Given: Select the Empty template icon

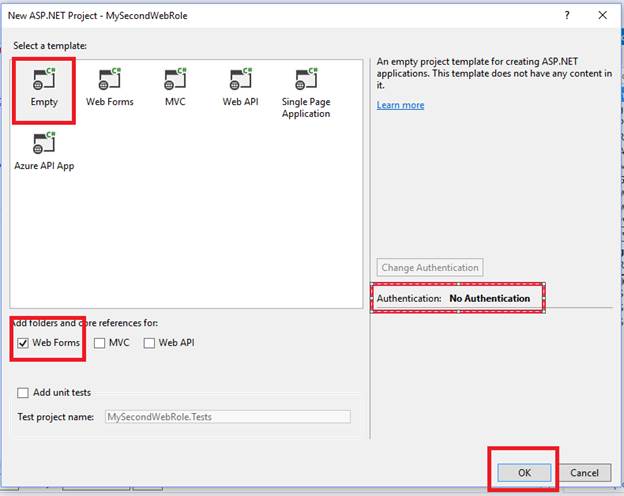Looking at the screenshot, I should click(x=44, y=88).
